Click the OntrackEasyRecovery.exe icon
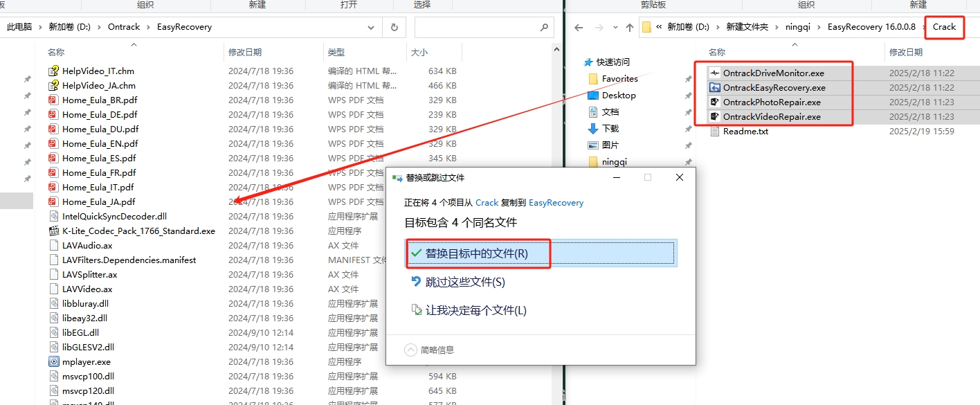The height and width of the screenshot is (405, 980). point(715,87)
